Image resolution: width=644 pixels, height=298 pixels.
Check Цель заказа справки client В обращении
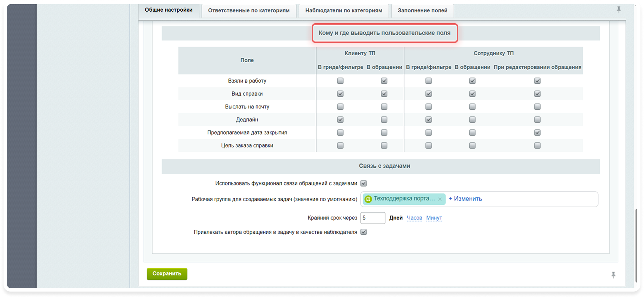pyautogui.click(x=384, y=145)
